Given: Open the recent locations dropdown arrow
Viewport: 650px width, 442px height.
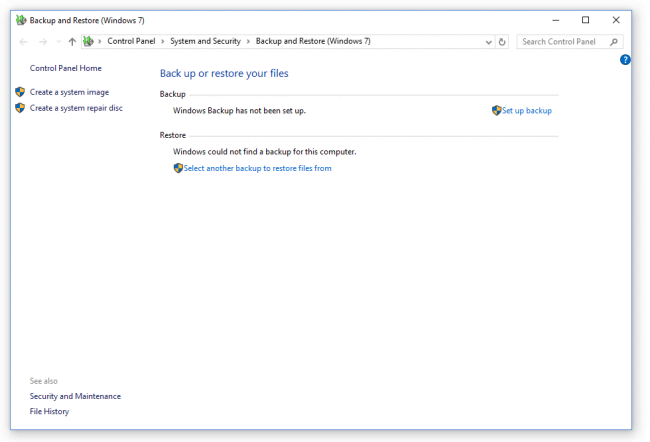Looking at the screenshot, I should click(x=58, y=41).
